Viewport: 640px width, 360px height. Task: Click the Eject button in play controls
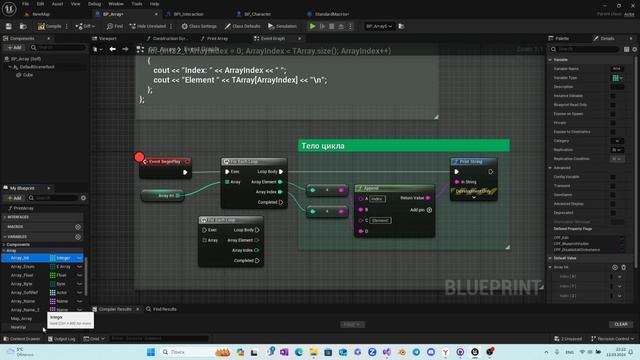click(x=341, y=26)
